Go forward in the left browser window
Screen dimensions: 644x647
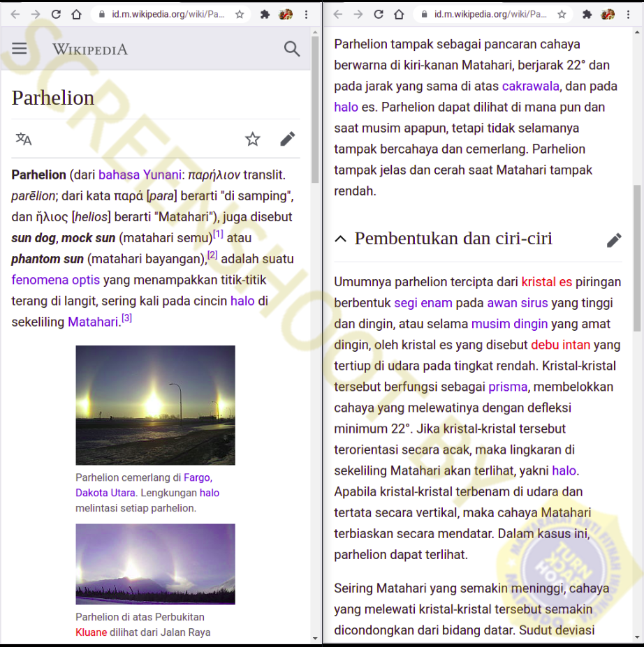36,15
